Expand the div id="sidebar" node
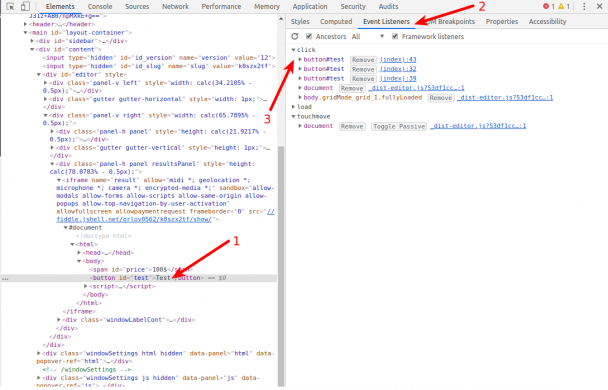The height and width of the screenshot is (390, 608). [32, 41]
